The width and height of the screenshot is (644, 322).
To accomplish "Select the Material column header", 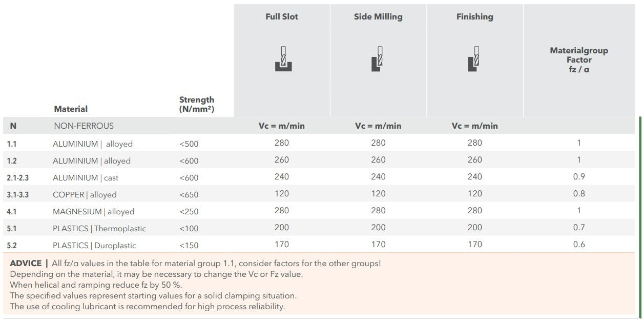I will 71,109.
